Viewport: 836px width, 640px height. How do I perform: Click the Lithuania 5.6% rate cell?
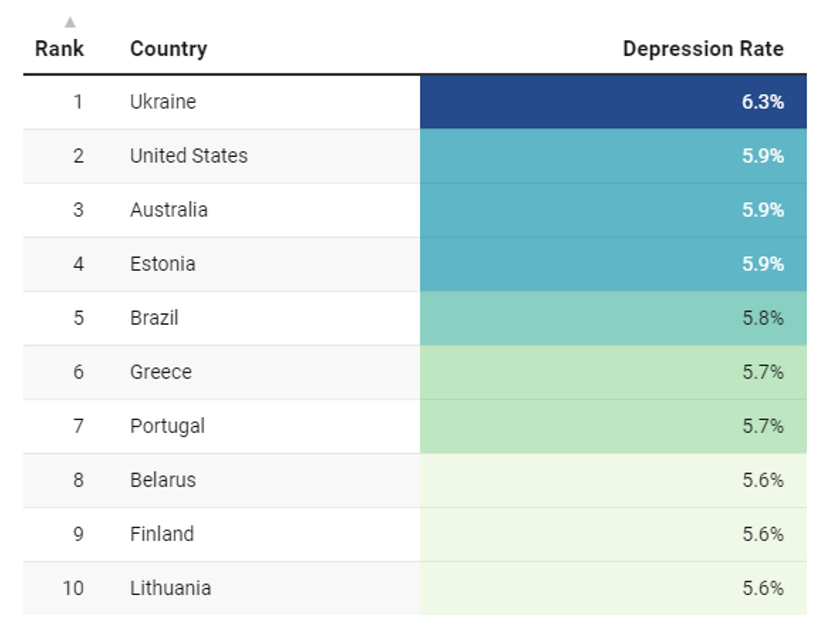(x=613, y=588)
